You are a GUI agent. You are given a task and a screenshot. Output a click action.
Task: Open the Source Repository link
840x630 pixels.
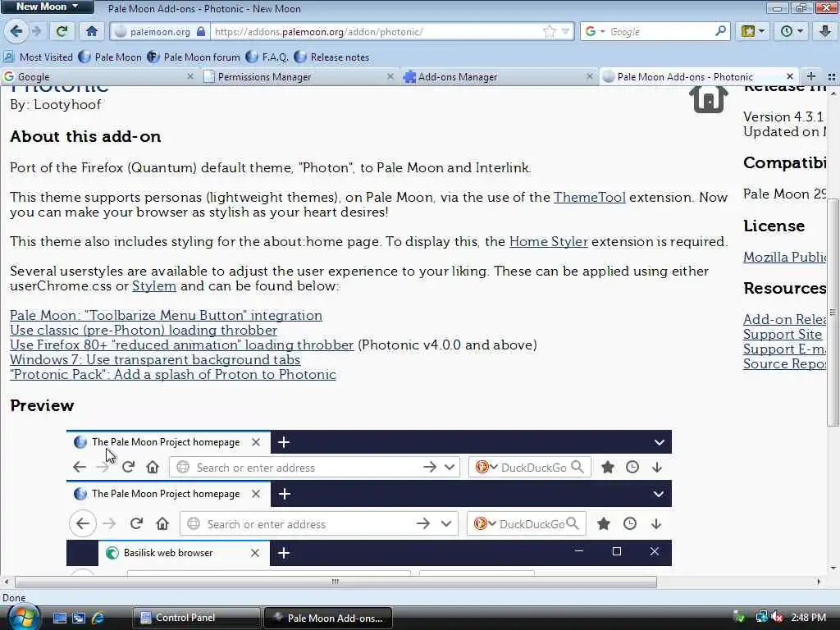(784, 363)
